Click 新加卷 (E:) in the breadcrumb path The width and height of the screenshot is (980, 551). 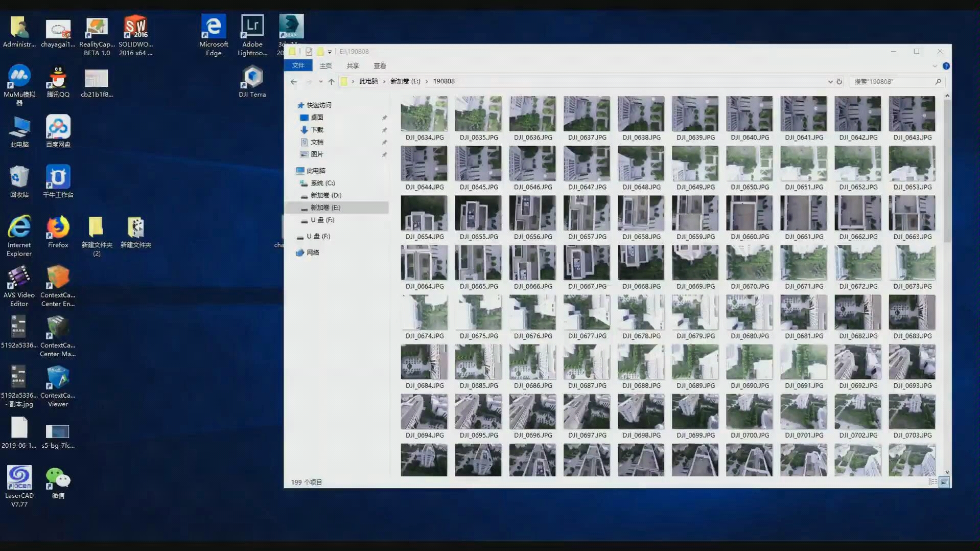point(405,81)
